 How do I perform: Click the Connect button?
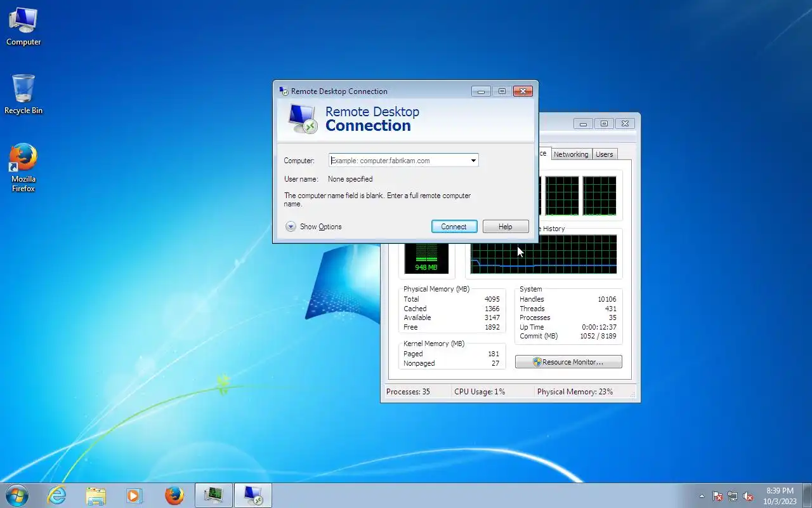[454, 227]
